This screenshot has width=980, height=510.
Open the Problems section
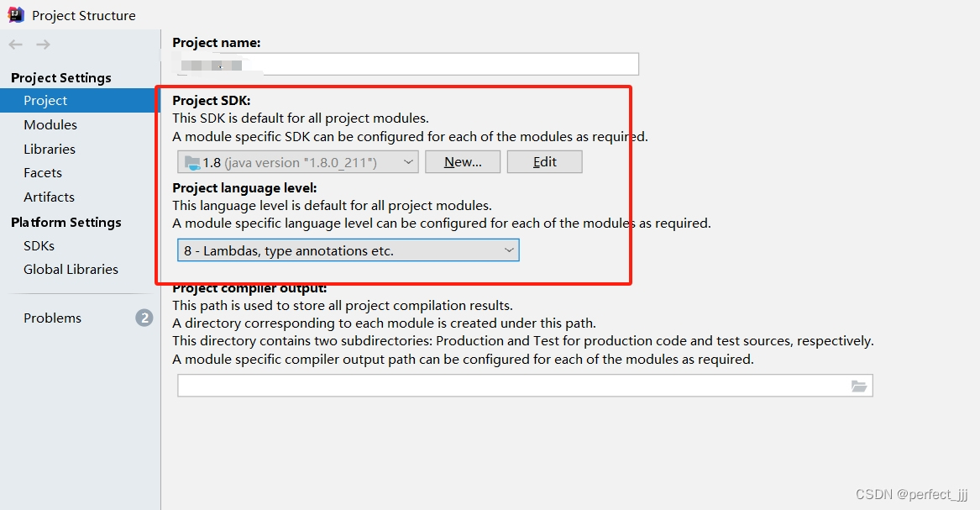52,318
